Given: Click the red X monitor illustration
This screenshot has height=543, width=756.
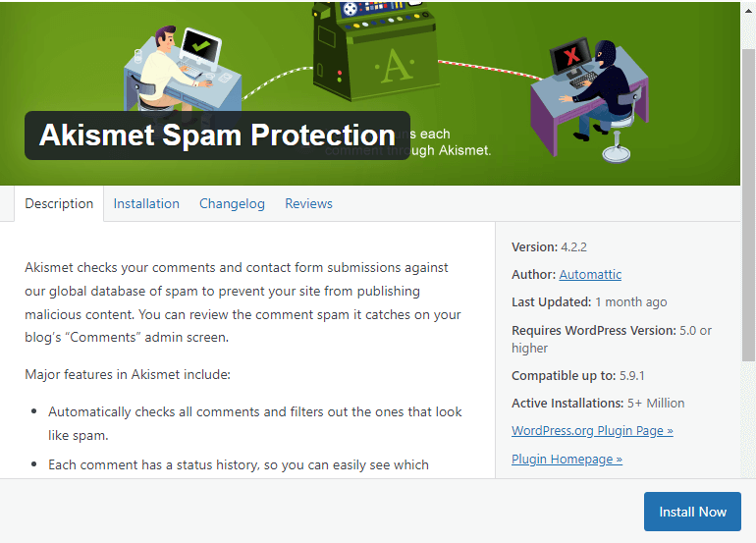Looking at the screenshot, I should click(x=571, y=57).
